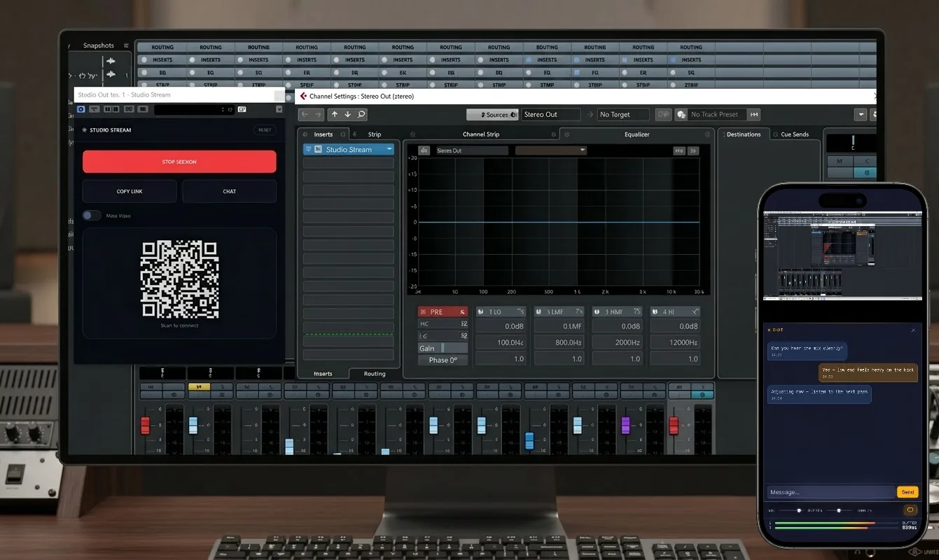Viewport: 939px width, 560px height.
Task: Open the EQ preset dropdown beside Sleces Out
Action: tap(550, 150)
